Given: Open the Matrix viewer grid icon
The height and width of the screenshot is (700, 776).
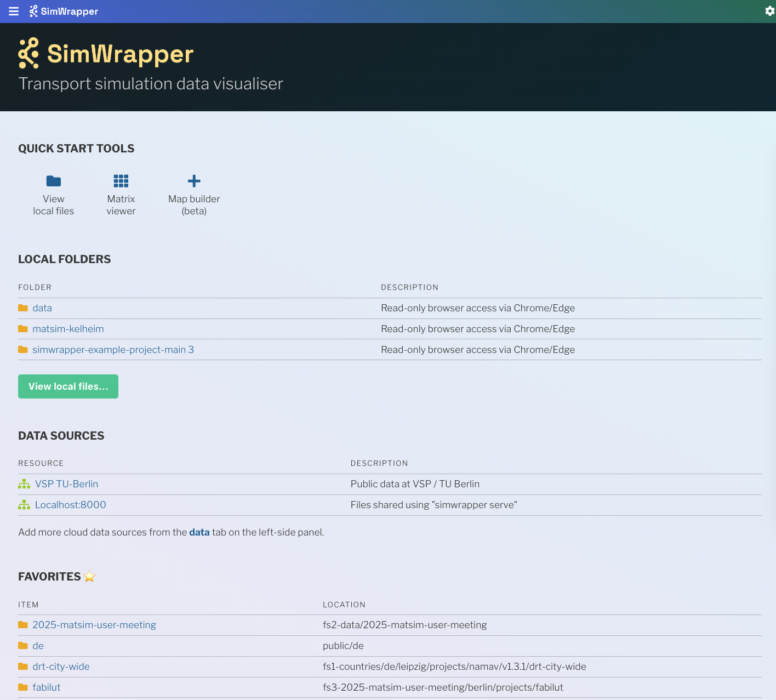Looking at the screenshot, I should (121, 181).
